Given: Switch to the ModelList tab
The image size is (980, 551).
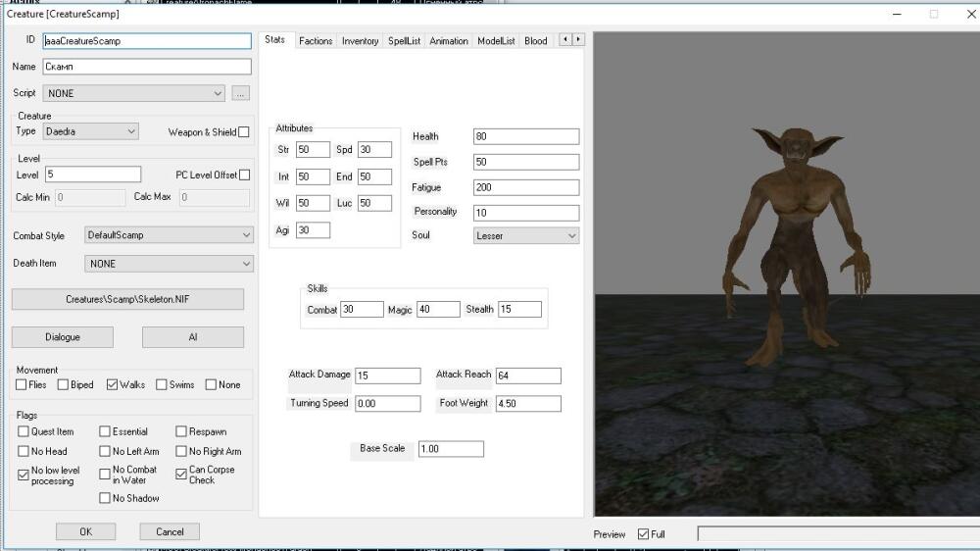Looking at the screenshot, I should tap(496, 40).
